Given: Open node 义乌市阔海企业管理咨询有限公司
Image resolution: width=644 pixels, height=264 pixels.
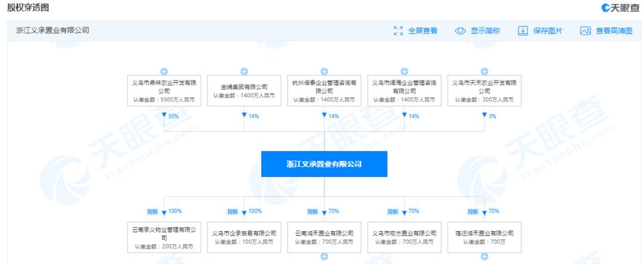Looking at the screenshot, I should pyautogui.click(x=404, y=91).
